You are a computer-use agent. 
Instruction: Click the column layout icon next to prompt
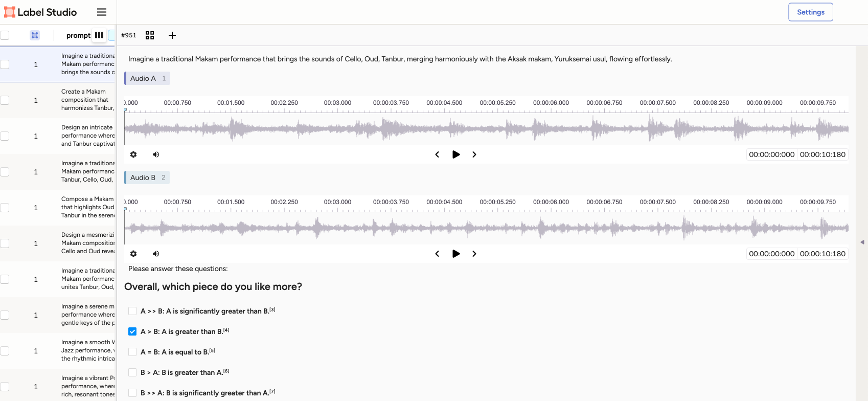[99, 35]
